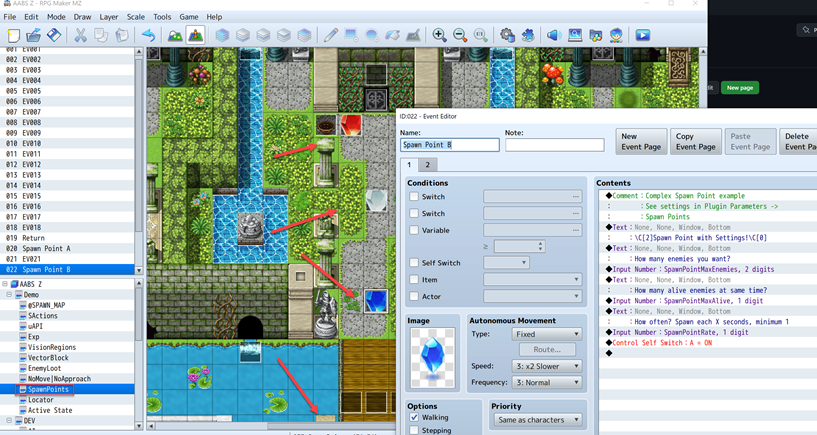Check the Stepping option
Screen dimensions: 817x435
[414, 430]
